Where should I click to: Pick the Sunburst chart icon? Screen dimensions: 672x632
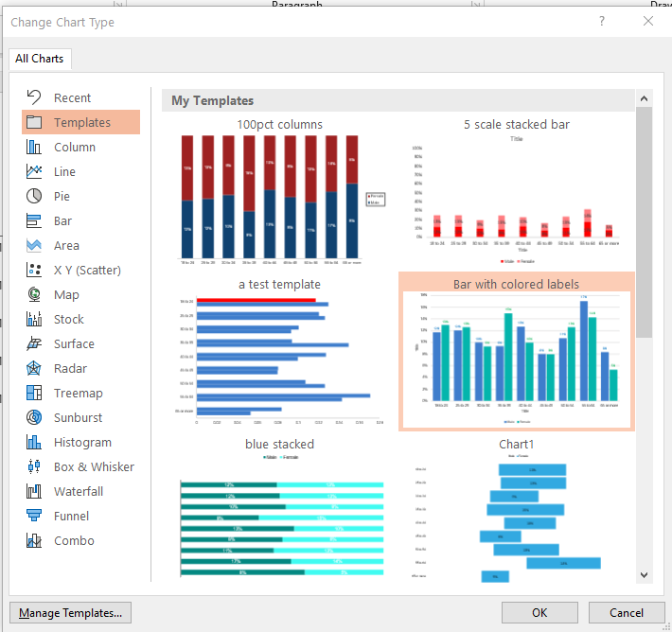(x=34, y=418)
